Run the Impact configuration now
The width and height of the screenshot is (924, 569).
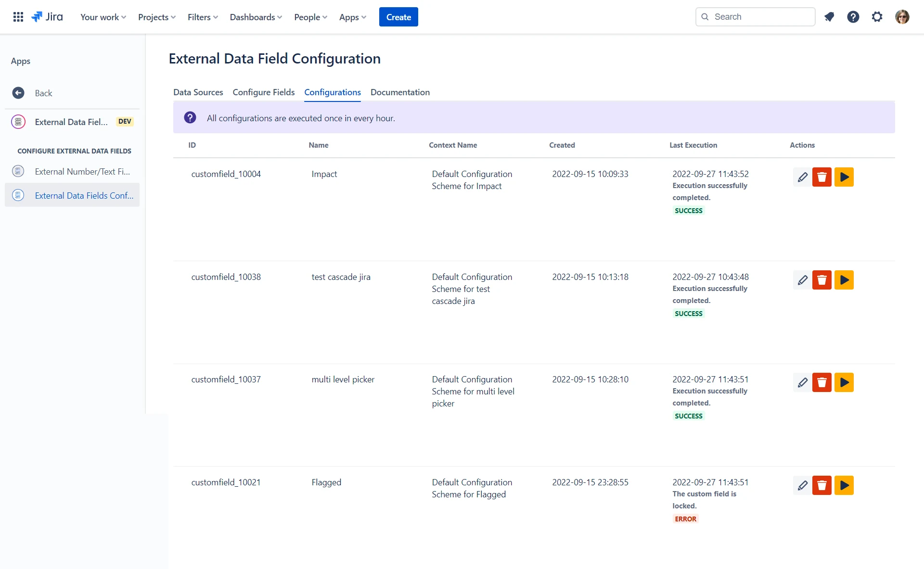pos(844,177)
